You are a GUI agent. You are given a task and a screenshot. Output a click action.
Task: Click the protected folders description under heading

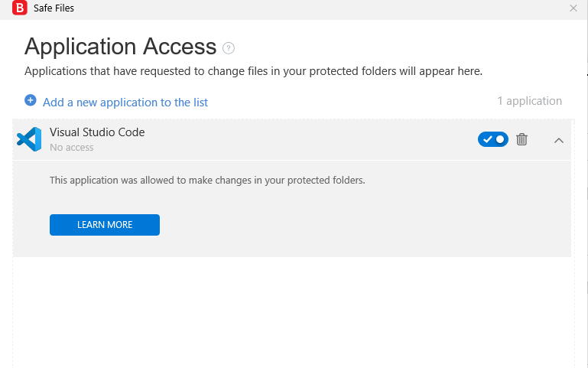[x=253, y=71]
